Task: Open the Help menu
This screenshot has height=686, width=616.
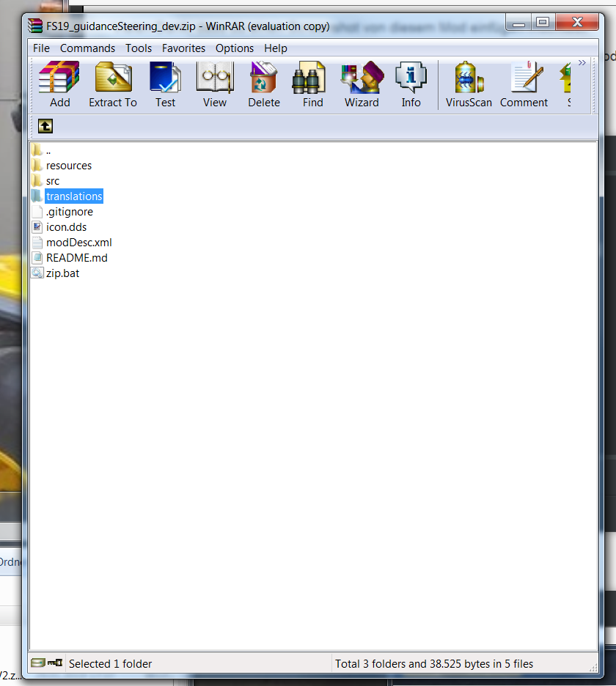Action: click(276, 48)
